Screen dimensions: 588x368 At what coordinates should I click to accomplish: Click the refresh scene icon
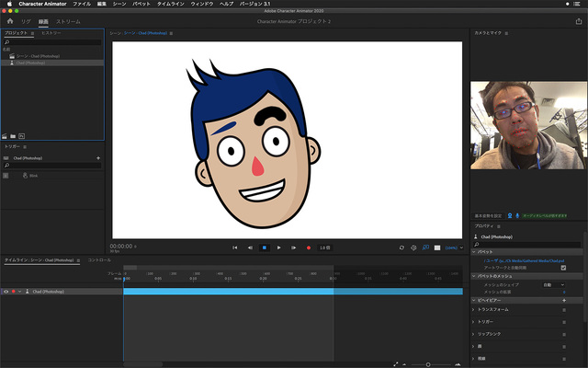point(401,247)
